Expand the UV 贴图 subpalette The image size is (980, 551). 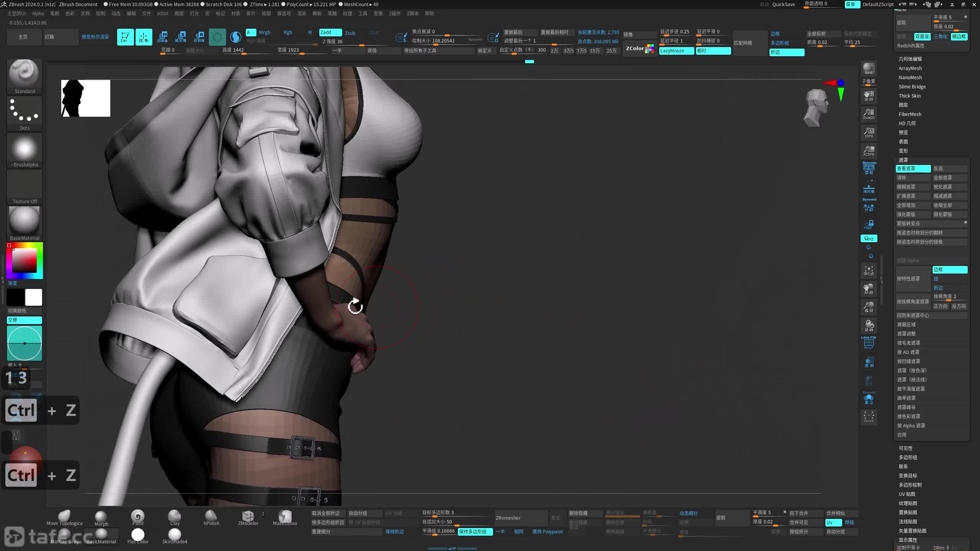point(906,494)
